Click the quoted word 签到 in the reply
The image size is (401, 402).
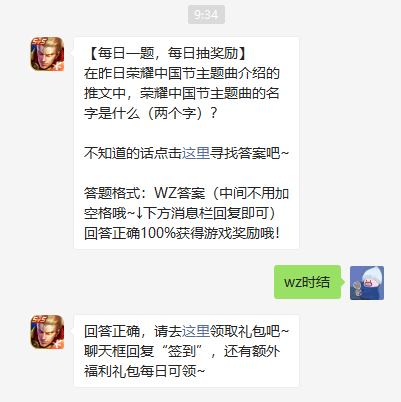coord(181,351)
